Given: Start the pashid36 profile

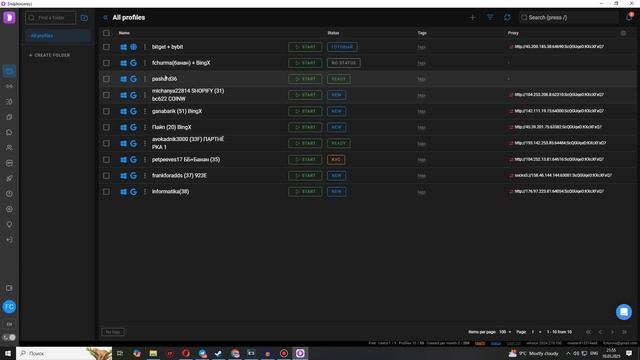Looking at the screenshot, I should (305, 79).
